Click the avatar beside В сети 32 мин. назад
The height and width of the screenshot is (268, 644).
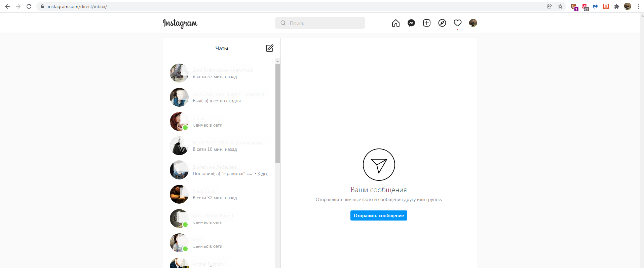[x=179, y=194]
